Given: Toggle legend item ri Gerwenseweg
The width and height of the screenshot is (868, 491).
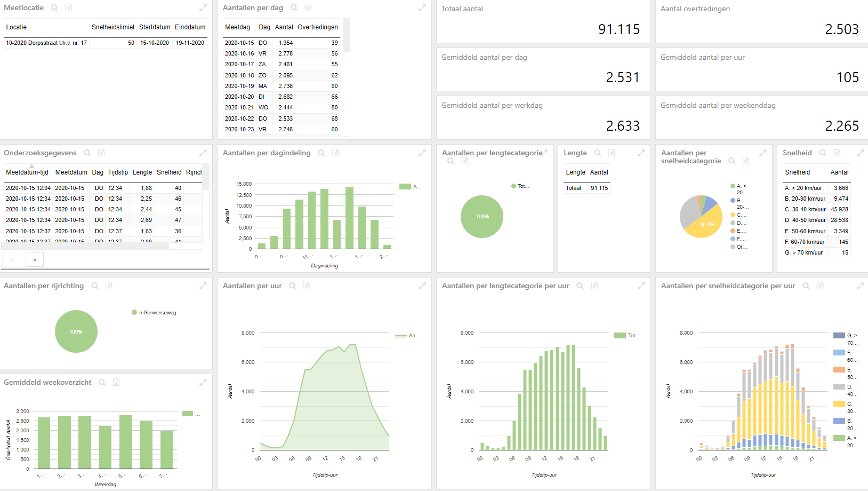Looking at the screenshot, I should tap(154, 313).
